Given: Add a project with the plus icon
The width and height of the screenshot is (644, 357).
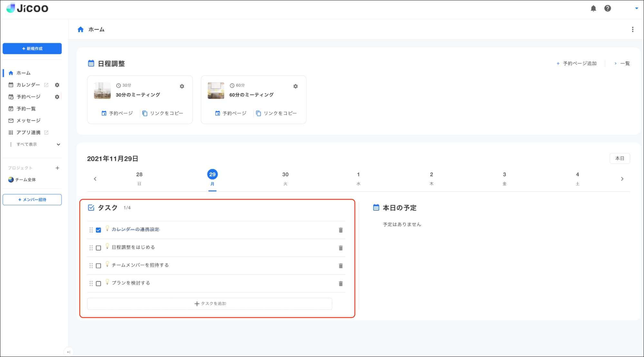Looking at the screenshot, I should [x=57, y=168].
